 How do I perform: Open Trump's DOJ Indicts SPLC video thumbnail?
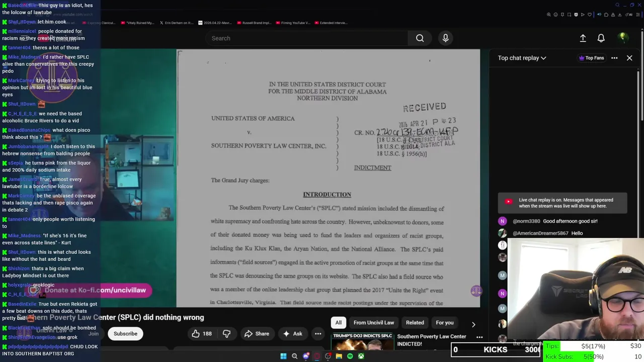tap(362, 342)
